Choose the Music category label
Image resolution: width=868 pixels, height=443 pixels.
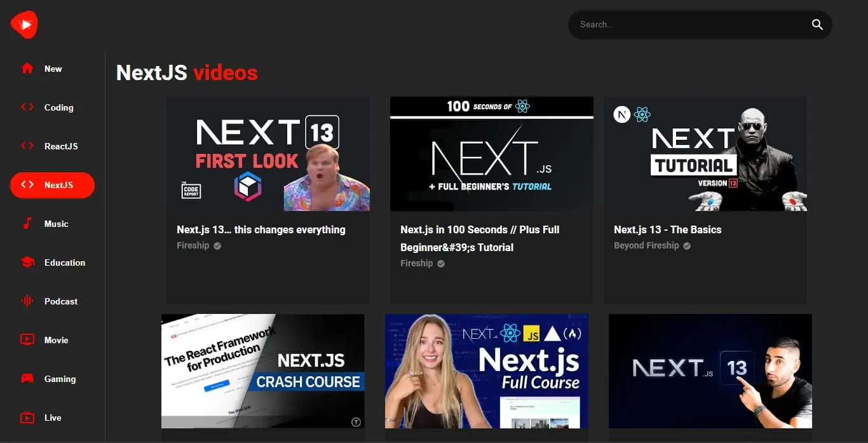pos(57,224)
